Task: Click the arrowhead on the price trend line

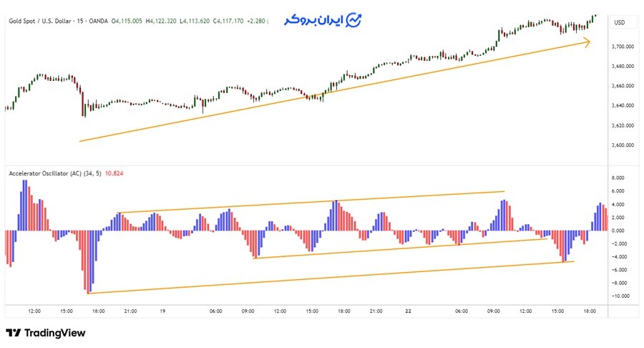Action: [587, 43]
